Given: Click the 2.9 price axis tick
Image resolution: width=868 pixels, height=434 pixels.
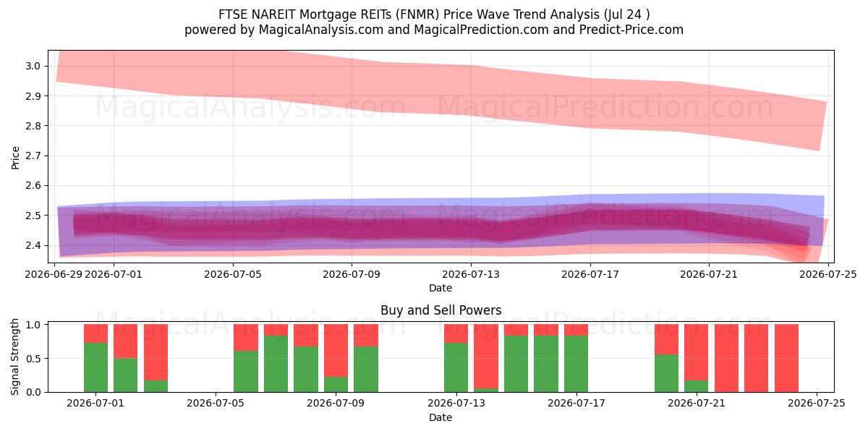Looking at the screenshot, I should [x=33, y=96].
